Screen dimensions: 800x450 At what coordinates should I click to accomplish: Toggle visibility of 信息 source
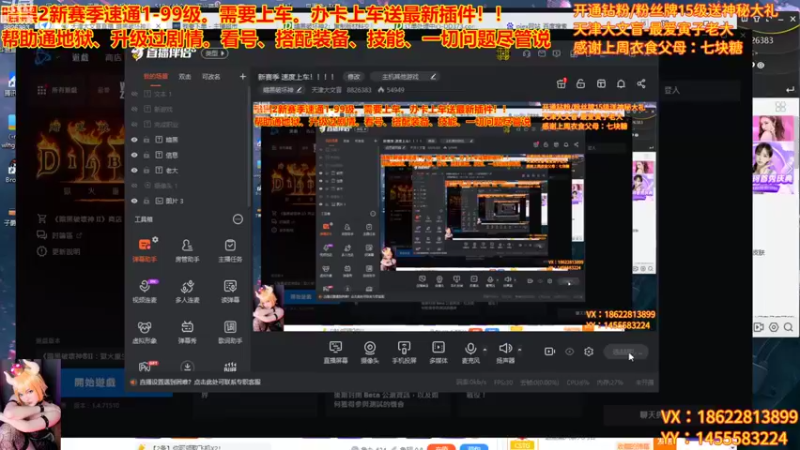coord(134,155)
